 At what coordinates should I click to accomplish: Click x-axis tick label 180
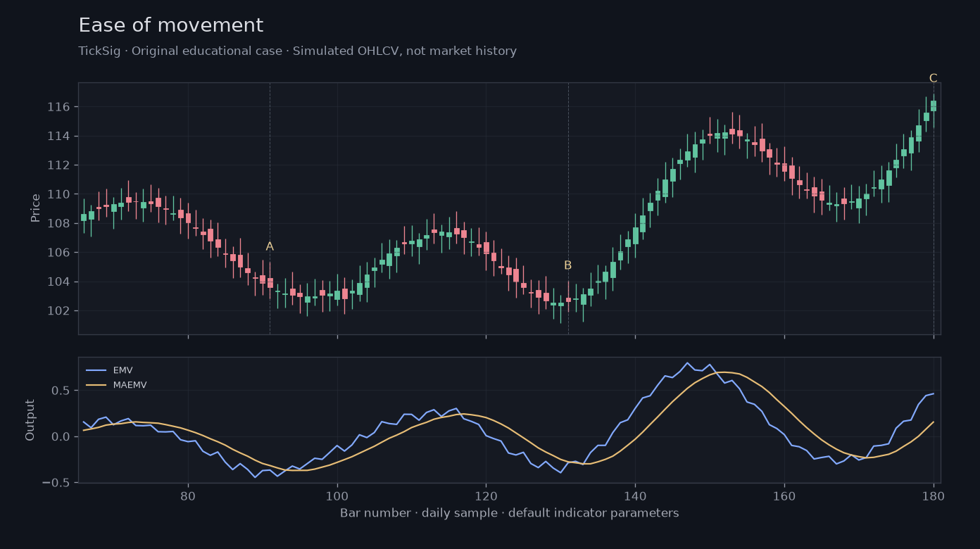(934, 496)
